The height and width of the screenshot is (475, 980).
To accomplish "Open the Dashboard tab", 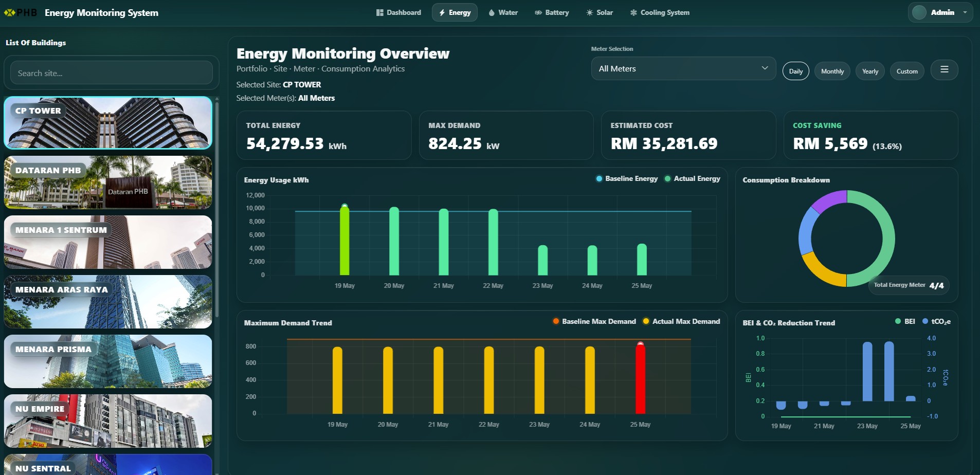I will (x=398, y=12).
